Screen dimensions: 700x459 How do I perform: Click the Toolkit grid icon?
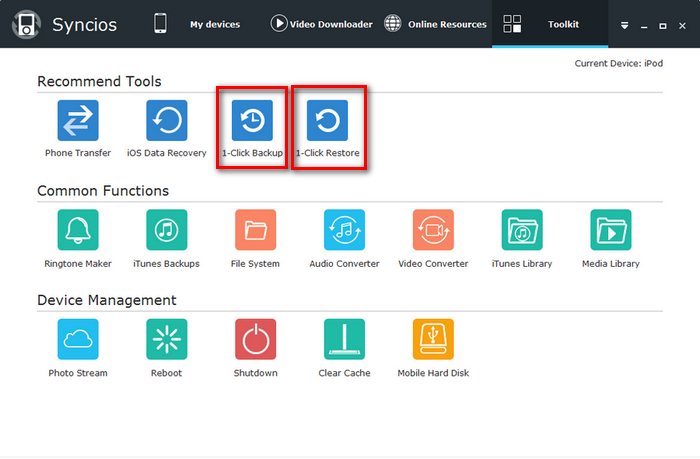pyautogui.click(x=512, y=24)
